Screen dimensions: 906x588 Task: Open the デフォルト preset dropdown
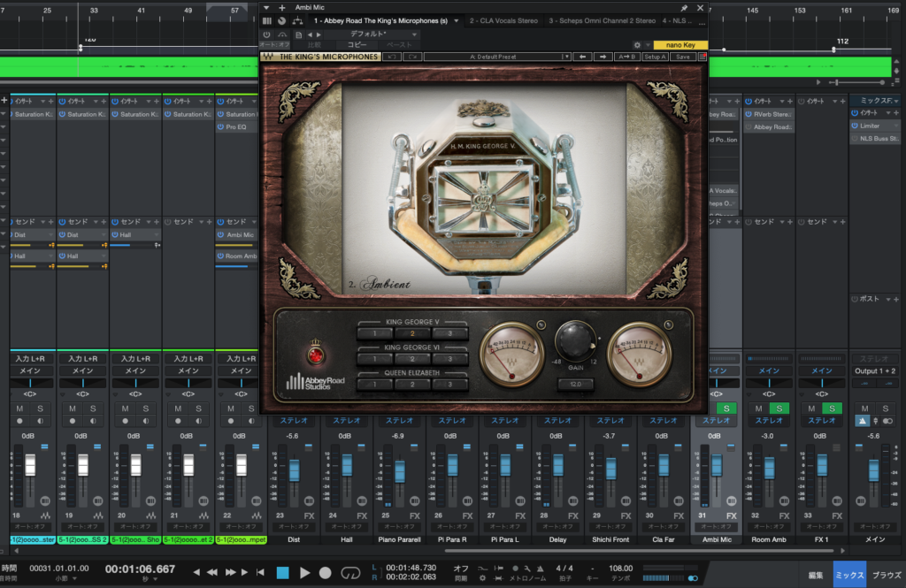(372, 34)
